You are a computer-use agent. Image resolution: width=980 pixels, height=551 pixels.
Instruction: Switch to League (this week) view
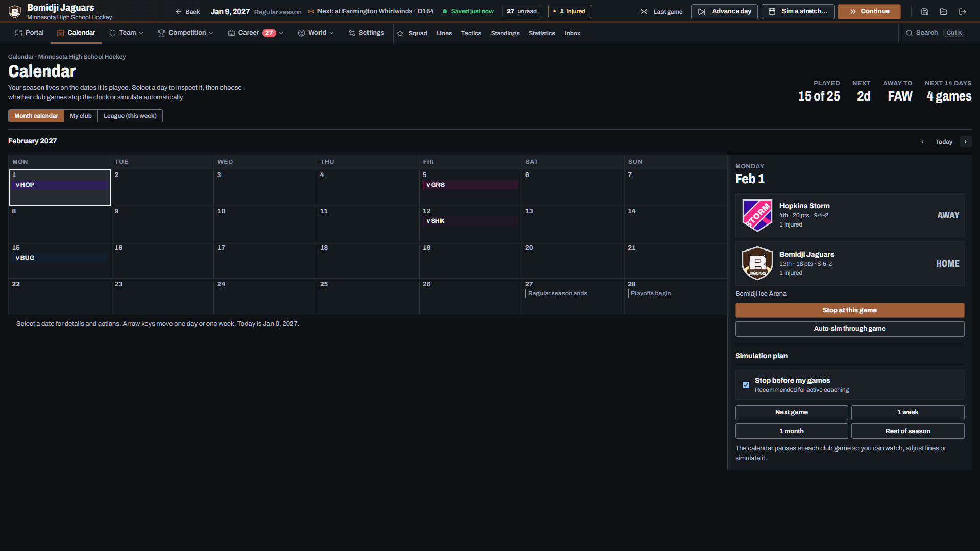[130, 116]
